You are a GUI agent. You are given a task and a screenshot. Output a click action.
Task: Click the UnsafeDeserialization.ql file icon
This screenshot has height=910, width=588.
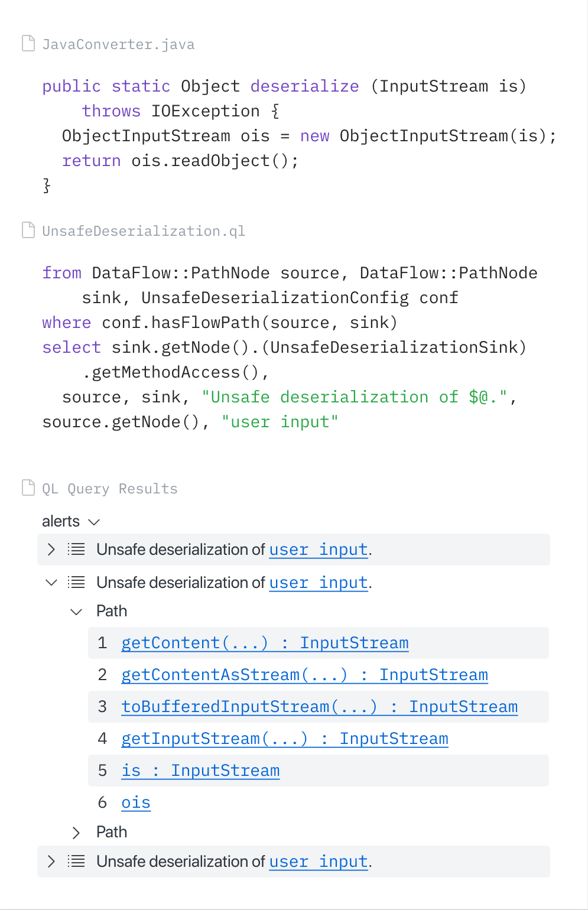(x=28, y=230)
